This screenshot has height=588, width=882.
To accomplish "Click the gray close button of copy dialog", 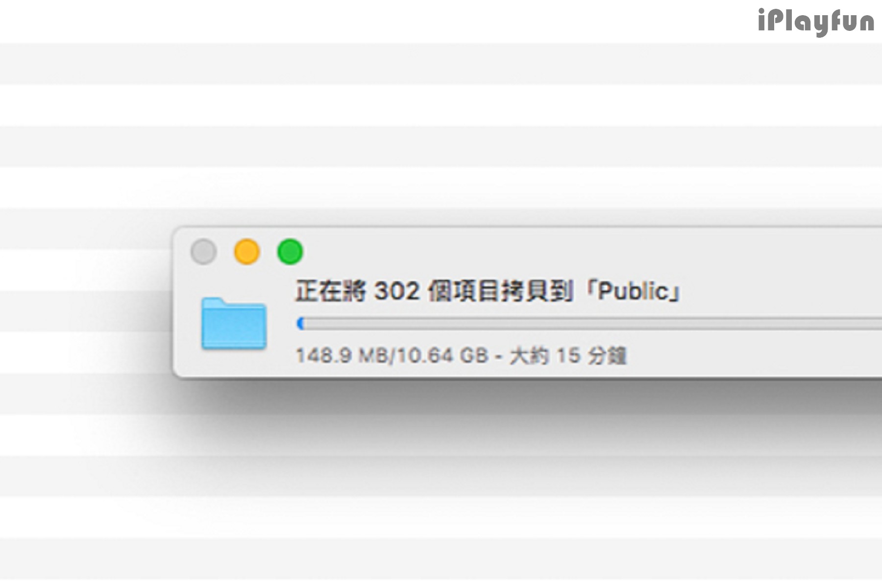I will 203,252.
